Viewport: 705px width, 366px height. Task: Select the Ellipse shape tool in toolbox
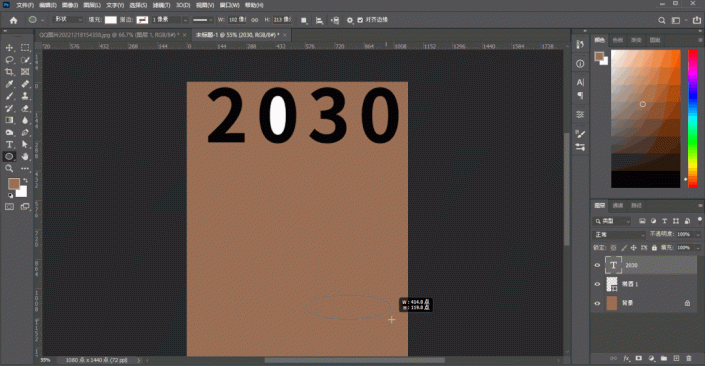(x=9, y=156)
